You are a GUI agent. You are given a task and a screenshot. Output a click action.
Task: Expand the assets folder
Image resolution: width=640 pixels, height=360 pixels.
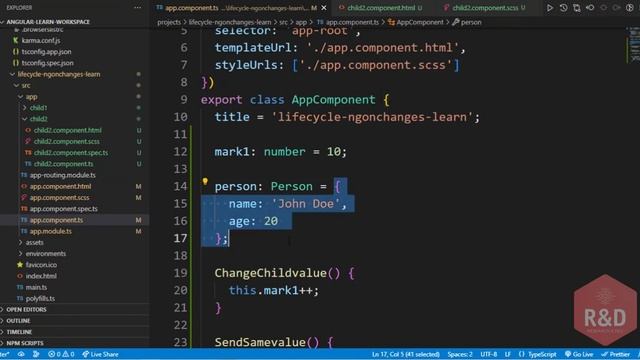[x=34, y=242]
